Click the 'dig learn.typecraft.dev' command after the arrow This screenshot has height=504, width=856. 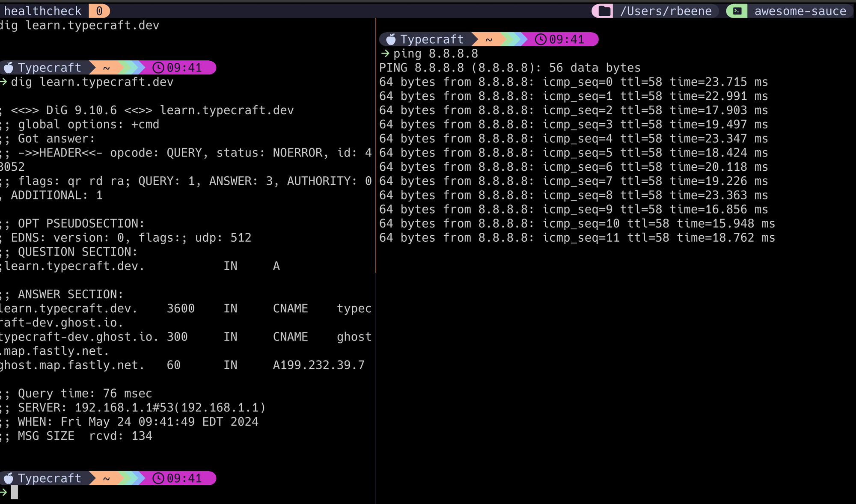pos(92,82)
